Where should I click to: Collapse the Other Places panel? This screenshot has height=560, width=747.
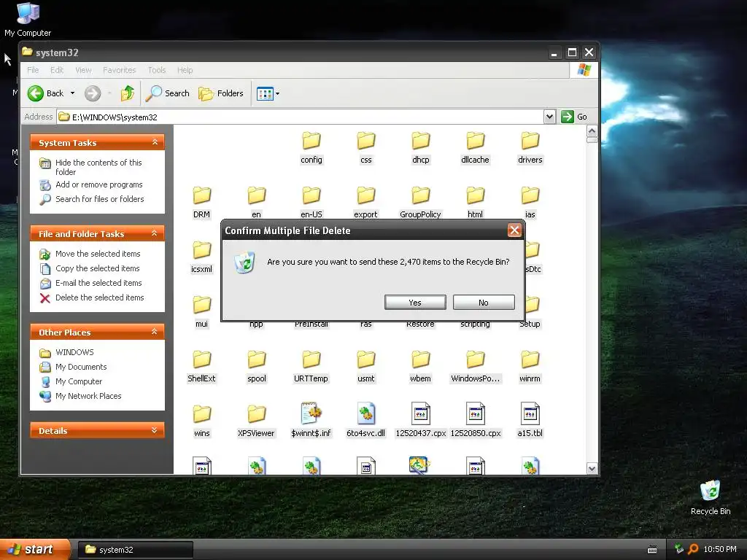(155, 332)
